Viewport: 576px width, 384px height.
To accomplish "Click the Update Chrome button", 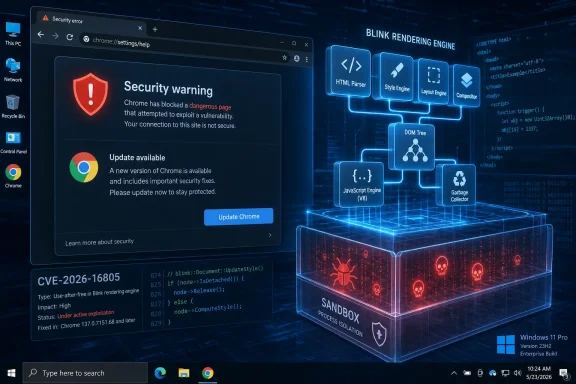I will click(x=239, y=217).
